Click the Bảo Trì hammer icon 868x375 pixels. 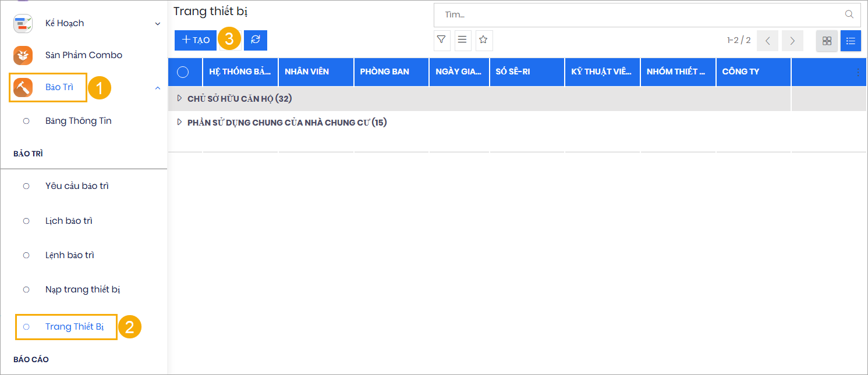coord(23,87)
